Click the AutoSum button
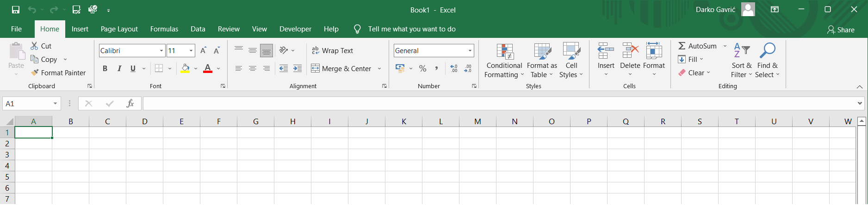 tap(698, 46)
